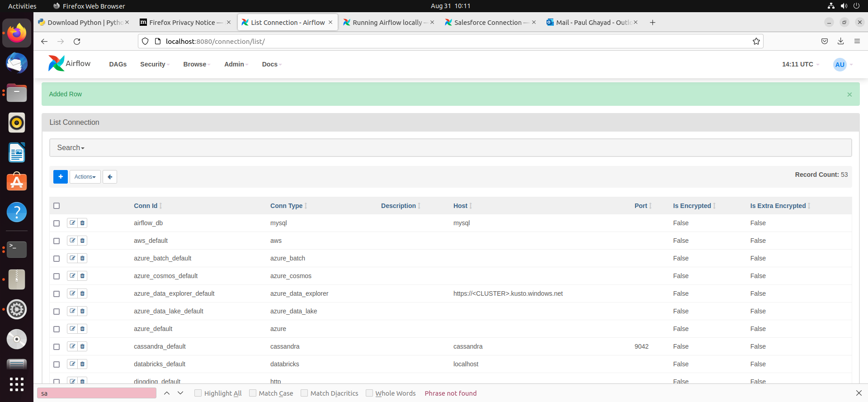This screenshot has width=868, height=402.
Task: Open the Admin menu in navbar
Action: pyautogui.click(x=236, y=64)
